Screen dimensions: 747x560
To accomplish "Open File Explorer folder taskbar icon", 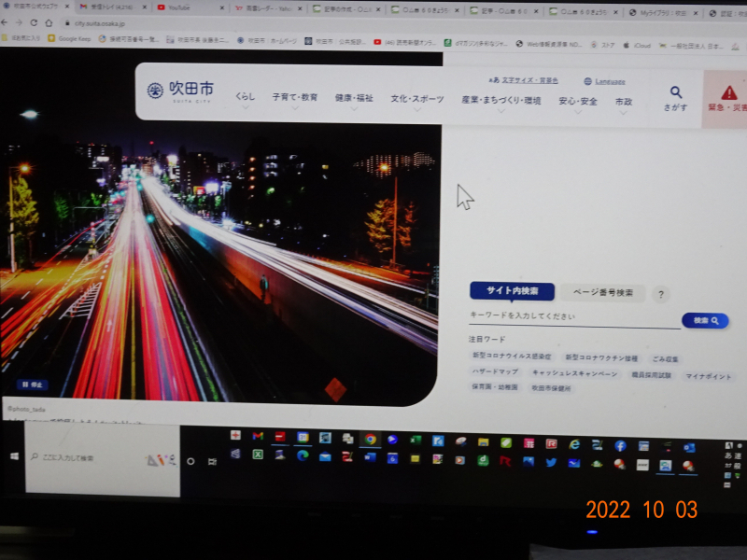I will pyautogui.click(x=483, y=441).
